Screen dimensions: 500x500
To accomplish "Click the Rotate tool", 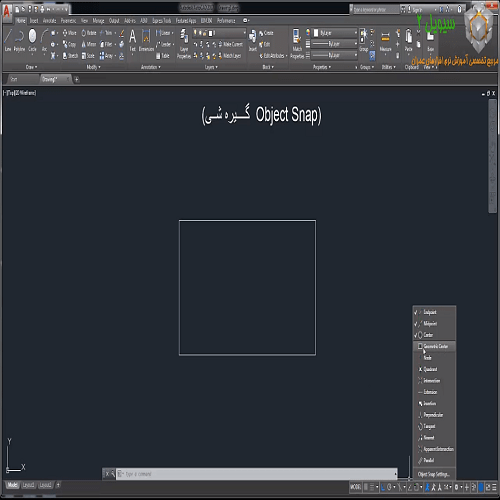I will point(89,33).
